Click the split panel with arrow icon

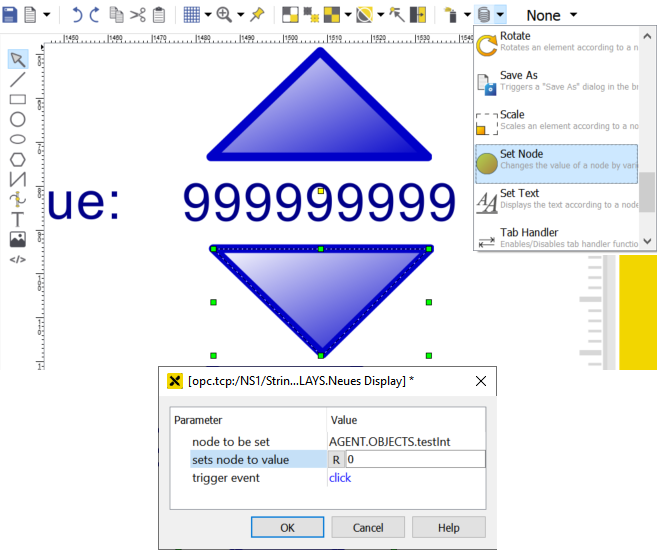click(x=418, y=15)
